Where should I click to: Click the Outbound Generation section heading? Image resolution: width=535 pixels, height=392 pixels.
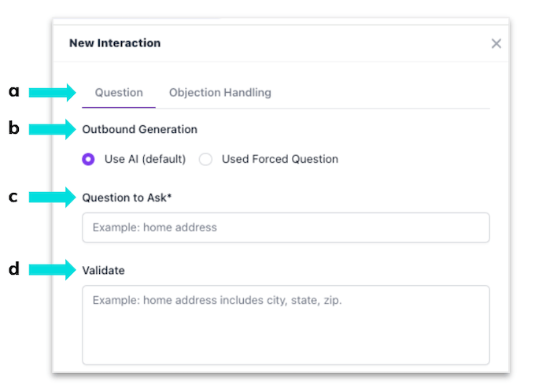(139, 129)
